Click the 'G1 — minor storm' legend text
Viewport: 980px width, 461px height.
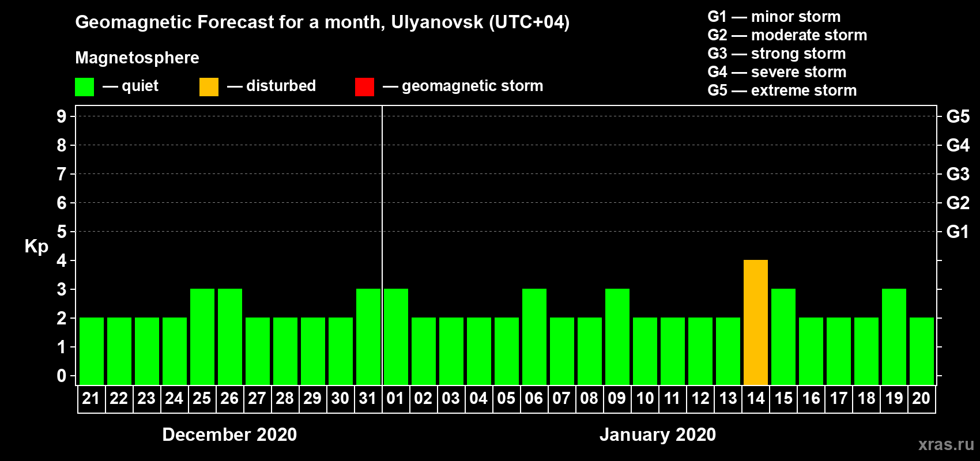coord(774,17)
